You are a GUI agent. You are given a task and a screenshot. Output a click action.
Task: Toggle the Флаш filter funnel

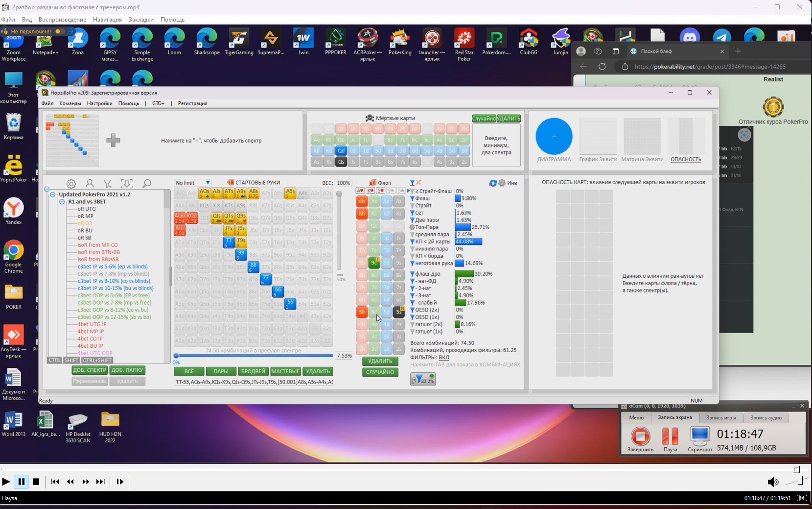pyautogui.click(x=412, y=198)
